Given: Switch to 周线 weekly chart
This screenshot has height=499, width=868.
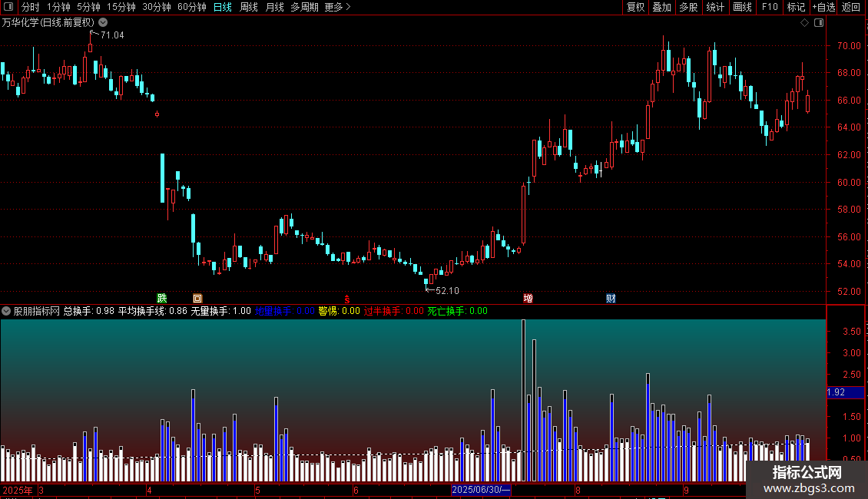Looking at the screenshot, I should click(x=249, y=7).
